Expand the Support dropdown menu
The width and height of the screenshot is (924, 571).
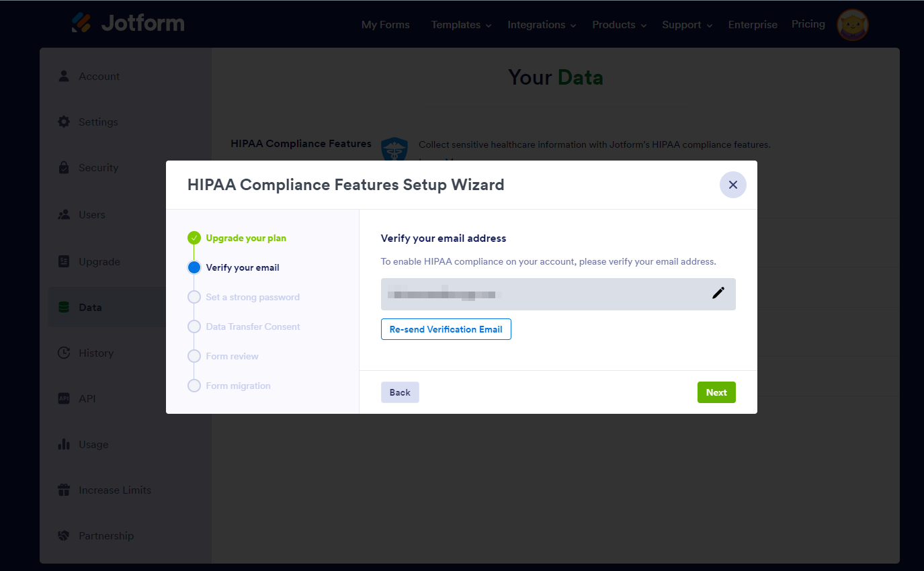(x=687, y=25)
